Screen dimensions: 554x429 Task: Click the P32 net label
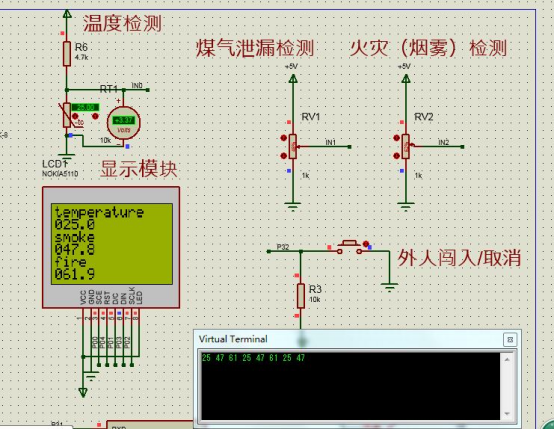pos(283,247)
